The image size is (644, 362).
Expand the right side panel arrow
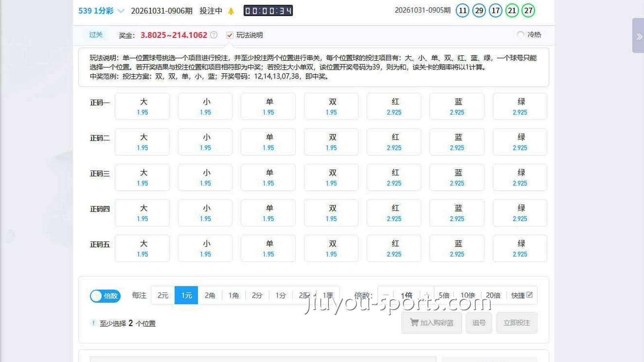(x=638, y=36)
